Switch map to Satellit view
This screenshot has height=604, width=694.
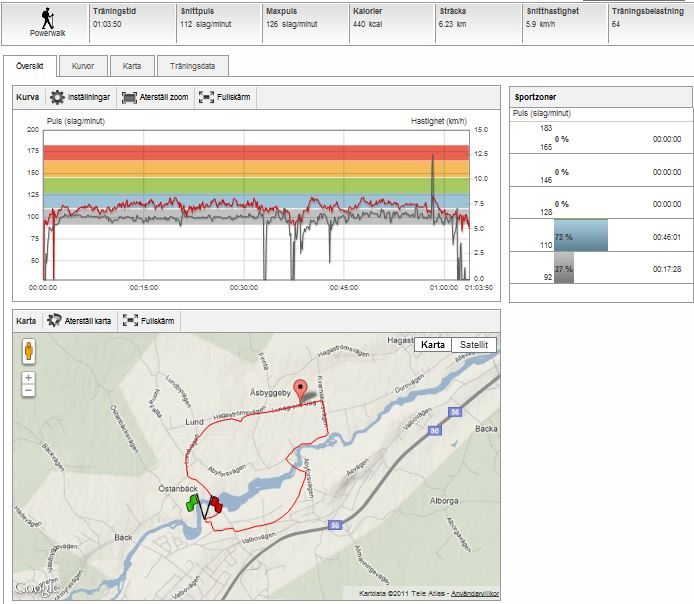click(x=473, y=345)
